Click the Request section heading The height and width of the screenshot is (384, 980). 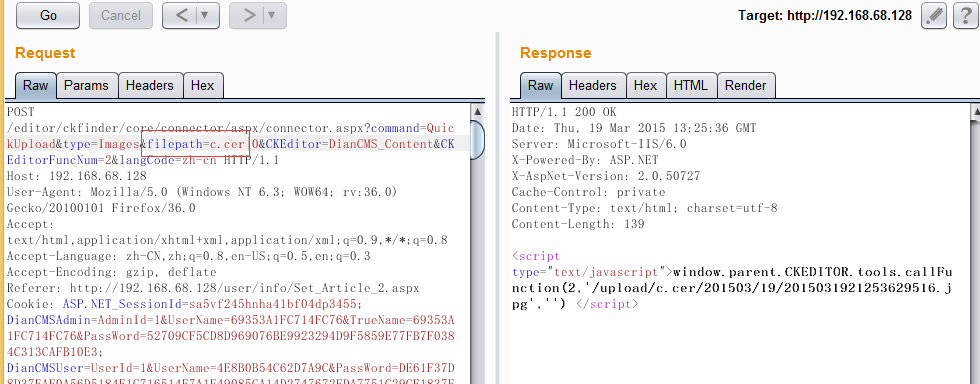45,53
